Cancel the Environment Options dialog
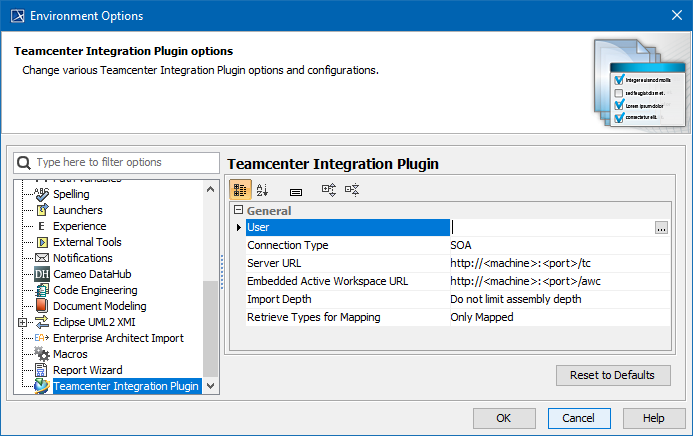This screenshot has width=693, height=436. [578, 417]
